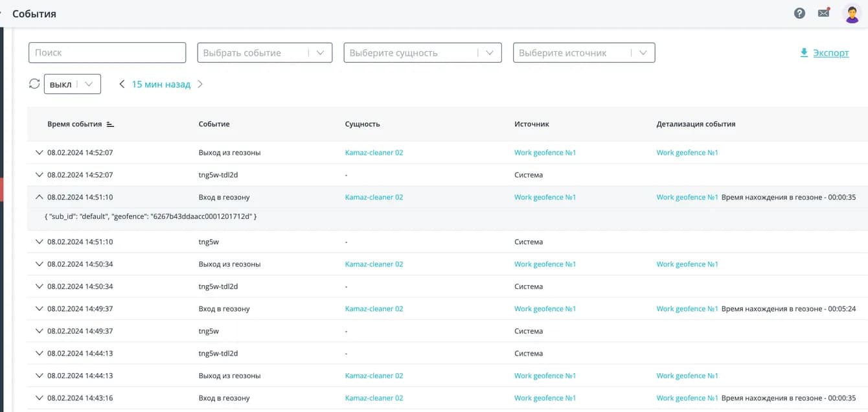868x412 pixels.
Task: Open Kamaz-cleaner 02 in 14:51:10 row
Action: (374, 197)
